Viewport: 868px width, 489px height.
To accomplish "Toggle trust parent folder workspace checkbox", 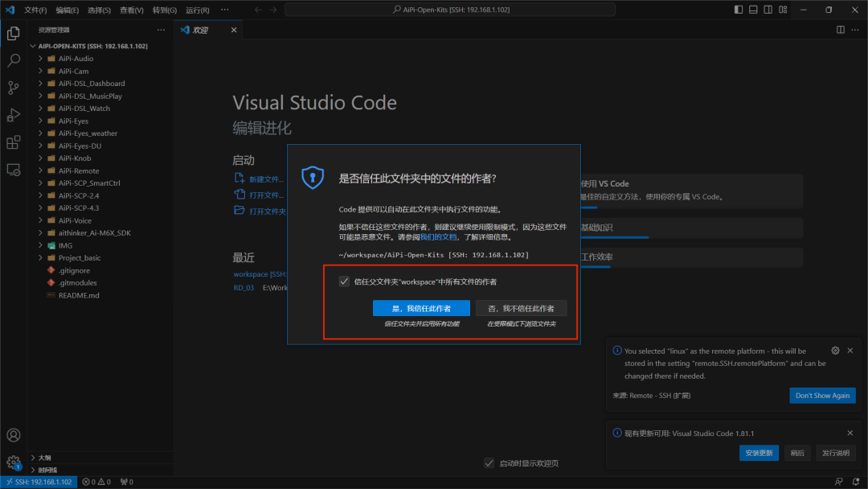I will click(344, 281).
